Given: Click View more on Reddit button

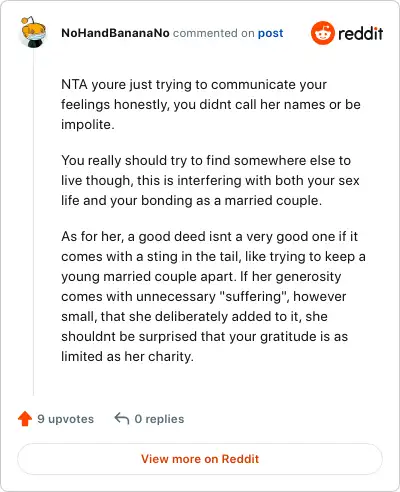Looking at the screenshot, I should [x=200, y=459].
